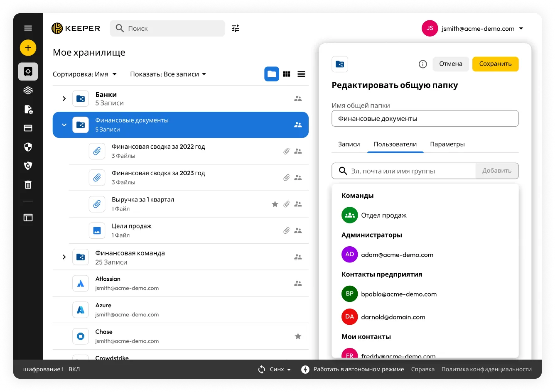Expand the Финансовая команда folder
Image resolution: width=555 pixels, height=392 pixels.
64,257
